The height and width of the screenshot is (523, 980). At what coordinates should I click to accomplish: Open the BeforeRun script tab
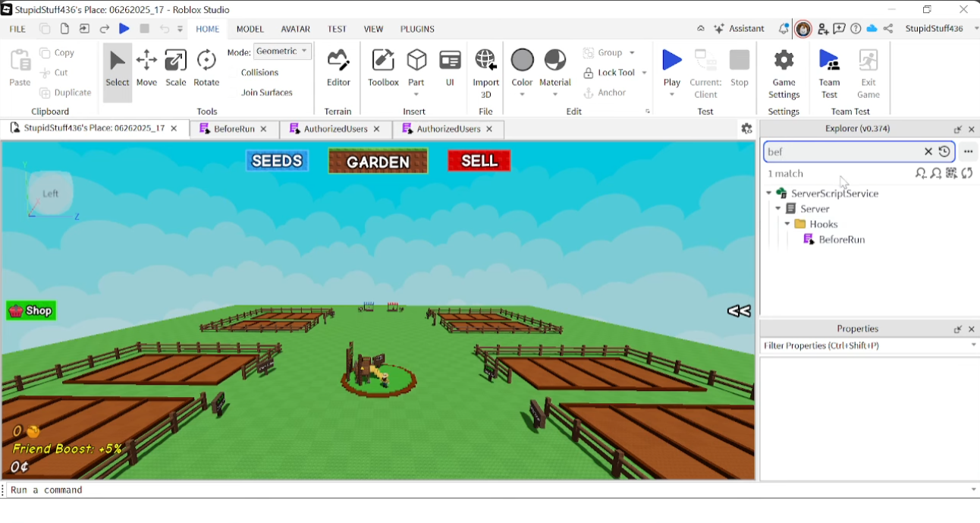(231, 129)
